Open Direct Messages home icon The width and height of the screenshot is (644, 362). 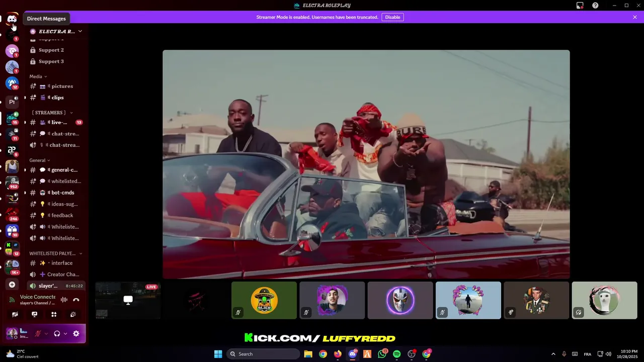(12, 19)
